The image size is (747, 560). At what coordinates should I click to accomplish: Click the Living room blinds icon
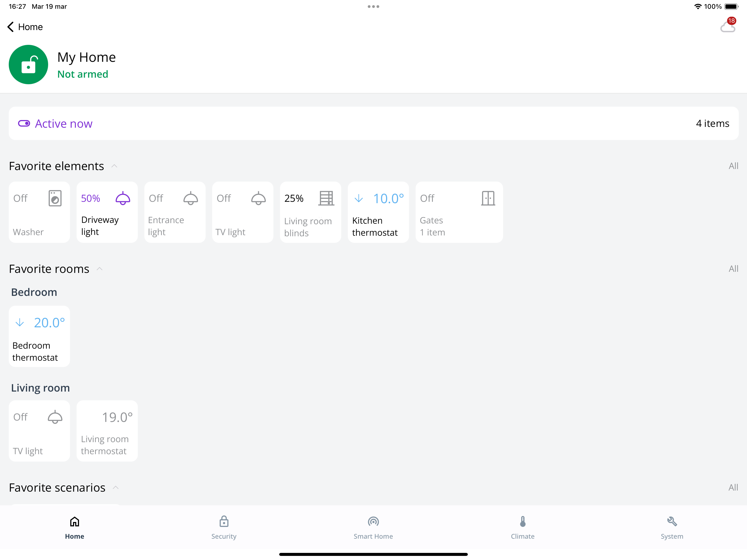pos(326,198)
